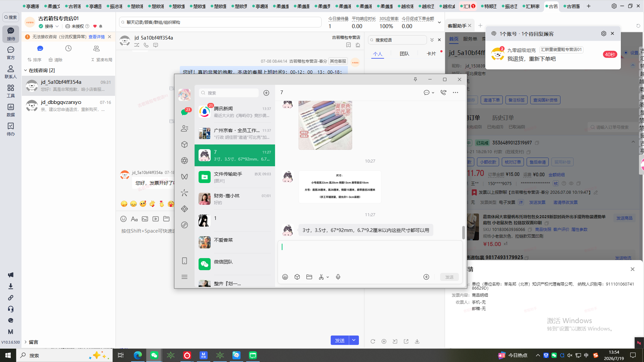Click the send image icon in JD toolbar

pyautogui.click(x=145, y=219)
